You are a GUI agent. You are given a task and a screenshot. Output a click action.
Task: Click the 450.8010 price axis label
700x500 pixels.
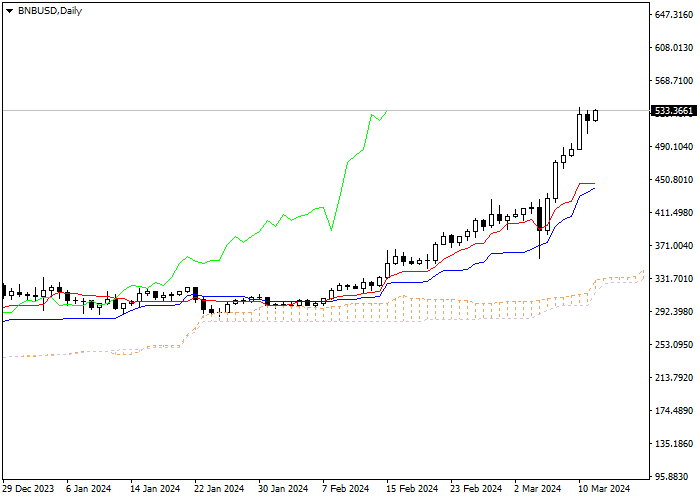pyautogui.click(x=674, y=180)
